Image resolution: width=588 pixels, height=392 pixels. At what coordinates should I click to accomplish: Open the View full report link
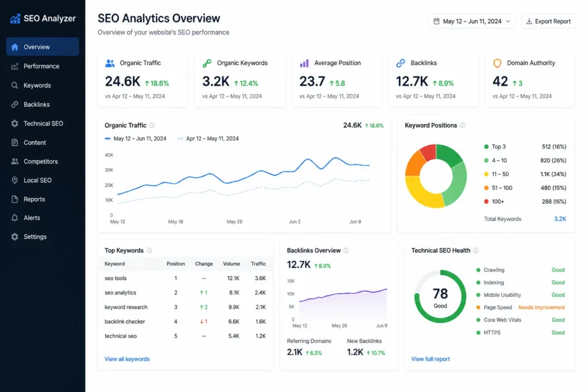[x=431, y=359]
